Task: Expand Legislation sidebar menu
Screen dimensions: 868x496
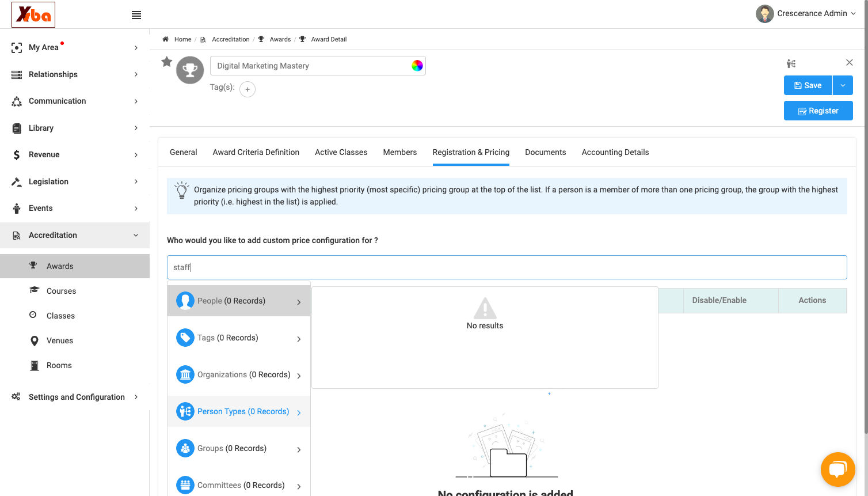Action: [x=75, y=181]
